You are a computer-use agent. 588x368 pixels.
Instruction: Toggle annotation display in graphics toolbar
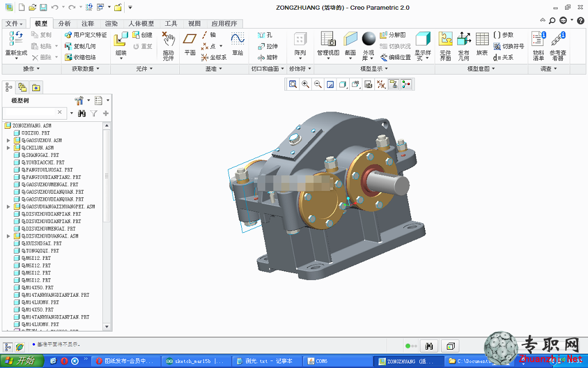coord(393,85)
